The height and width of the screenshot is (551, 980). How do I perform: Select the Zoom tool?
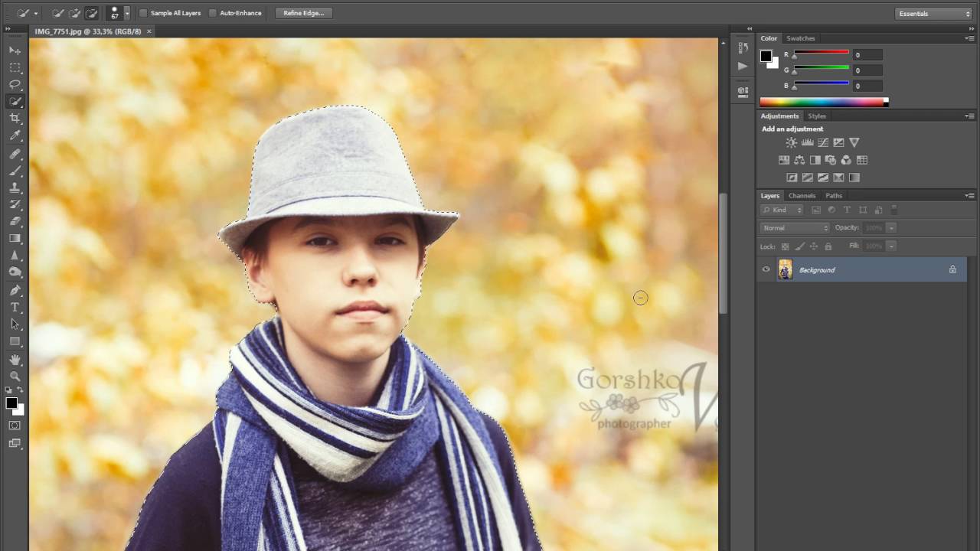(x=15, y=377)
